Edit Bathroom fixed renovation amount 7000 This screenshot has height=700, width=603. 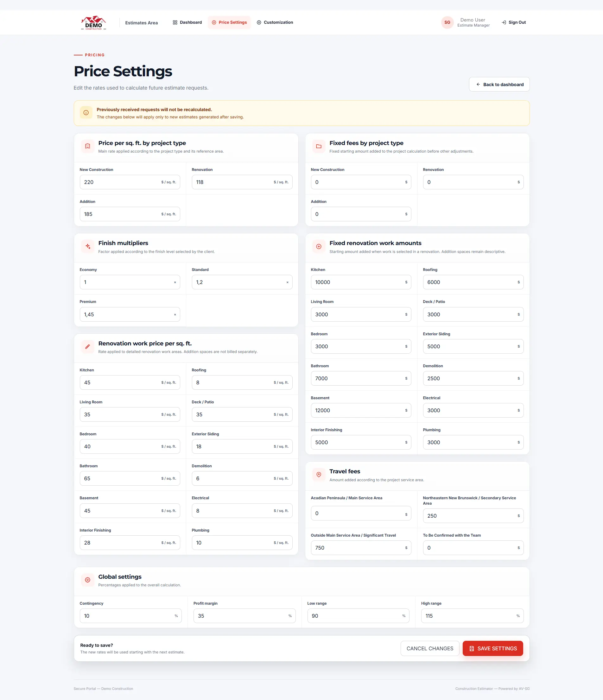361,379
